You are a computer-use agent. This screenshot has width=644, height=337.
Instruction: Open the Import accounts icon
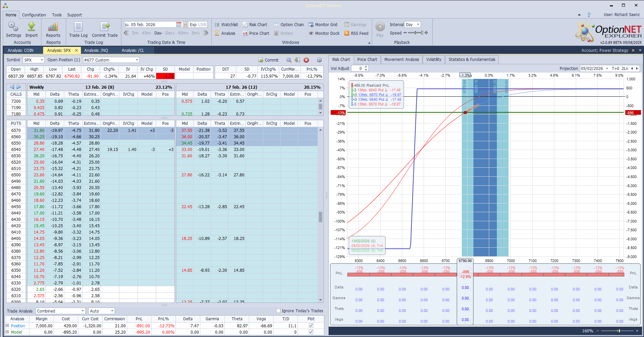[x=31, y=27]
